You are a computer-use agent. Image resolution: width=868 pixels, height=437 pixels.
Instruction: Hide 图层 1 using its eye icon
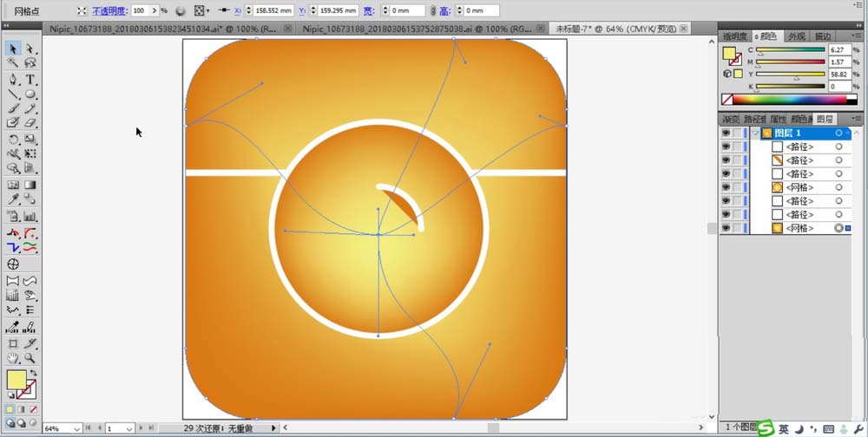(726, 134)
